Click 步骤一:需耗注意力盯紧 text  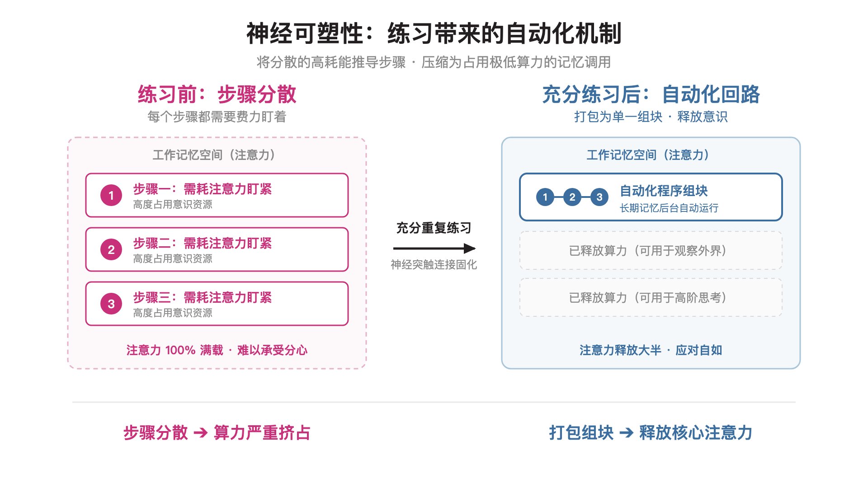[x=203, y=189]
